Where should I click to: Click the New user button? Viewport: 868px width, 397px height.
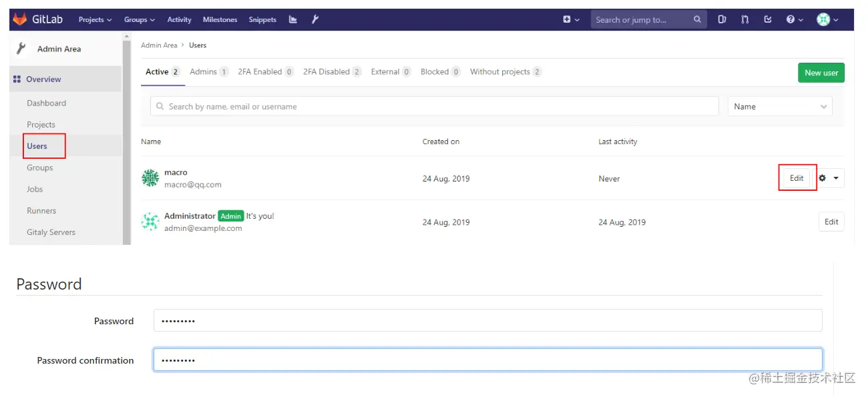pos(821,73)
